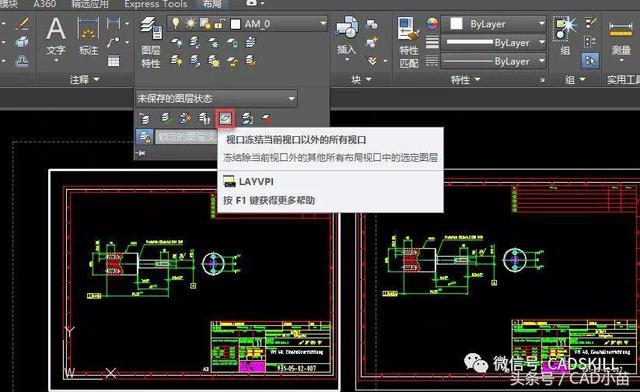Toggle AM_0 layer freeze sun icon

click(190, 23)
